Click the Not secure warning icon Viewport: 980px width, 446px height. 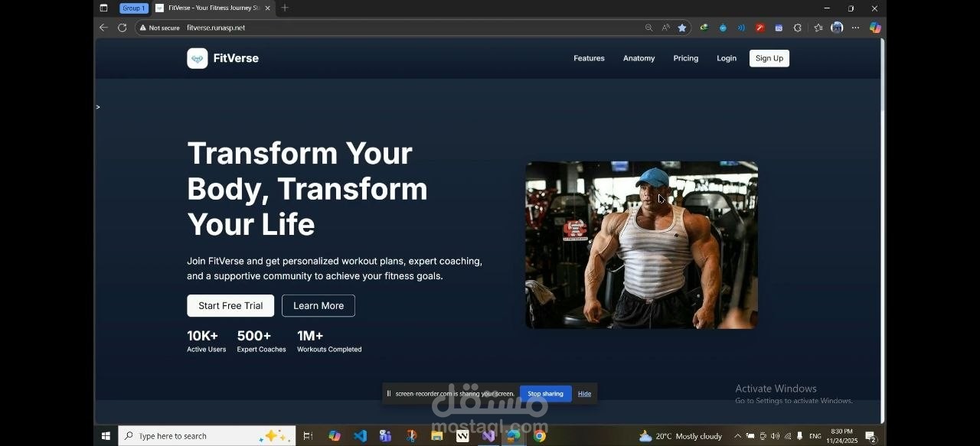coord(142,28)
